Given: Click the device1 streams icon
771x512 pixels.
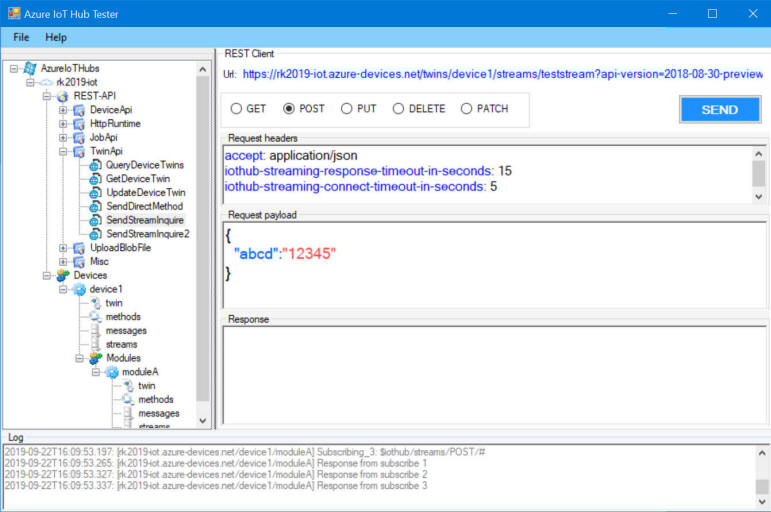Looking at the screenshot, I should 95,345.
